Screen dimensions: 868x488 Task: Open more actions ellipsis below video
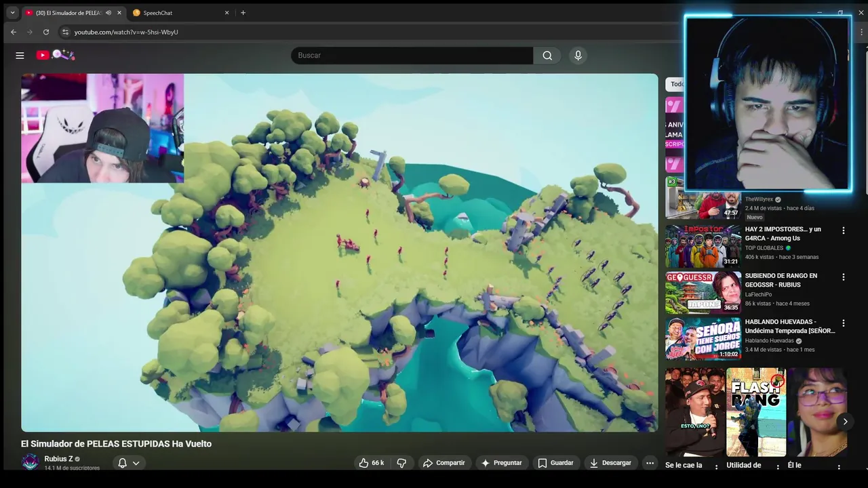point(650,463)
